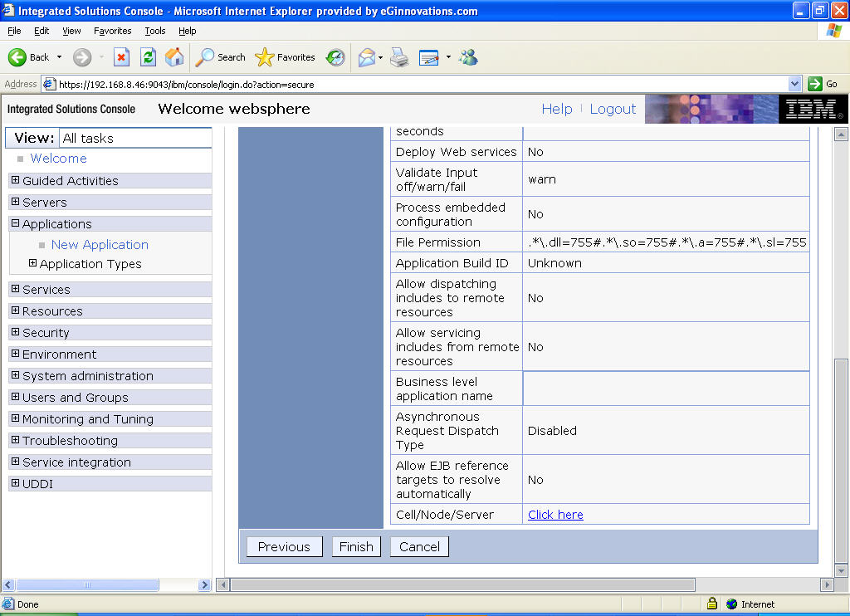The width and height of the screenshot is (850, 616).
Task: Click the navigation pane scroll-right arrow
Action: point(204,585)
